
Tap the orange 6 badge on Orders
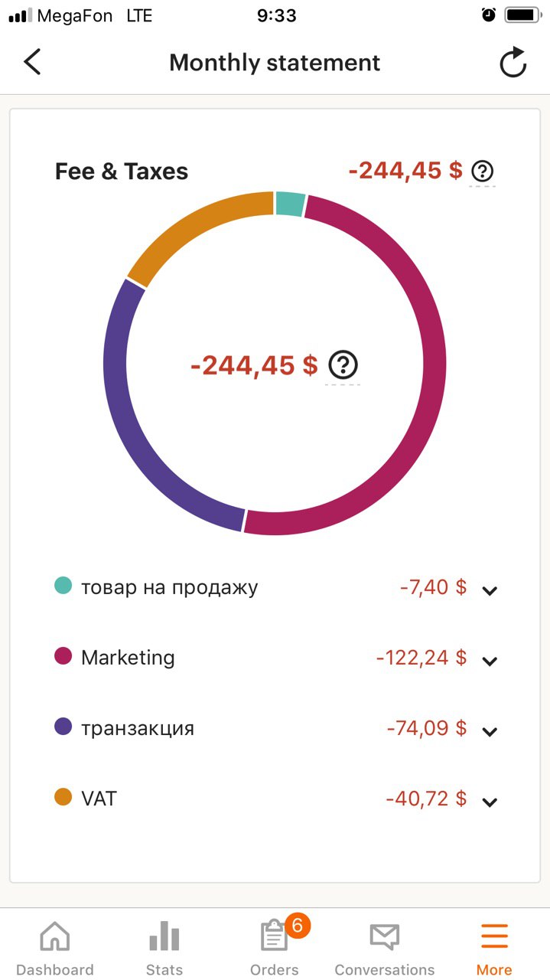(298, 926)
